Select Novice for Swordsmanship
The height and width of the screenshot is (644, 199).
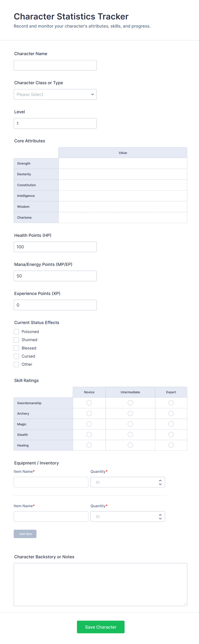pyautogui.click(x=89, y=403)
